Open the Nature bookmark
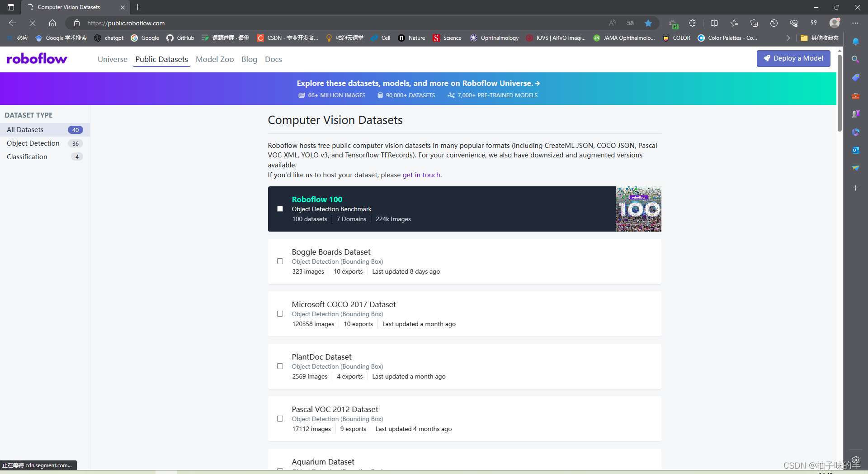Viewport: 868px width, 474px height. click(412, 38)
